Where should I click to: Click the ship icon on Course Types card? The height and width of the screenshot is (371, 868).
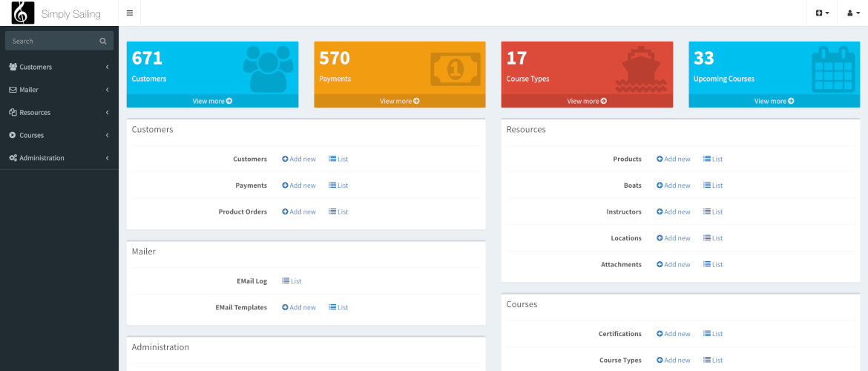click(641, 69)
